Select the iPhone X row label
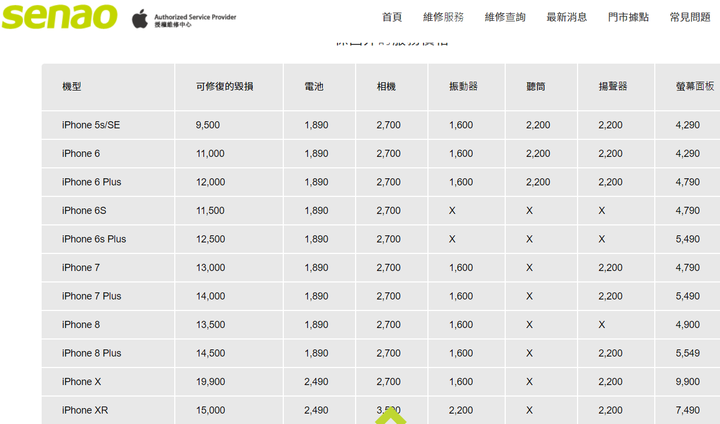Image resolution: width=720 pixels, height=424 pixels. coord(81,381)
